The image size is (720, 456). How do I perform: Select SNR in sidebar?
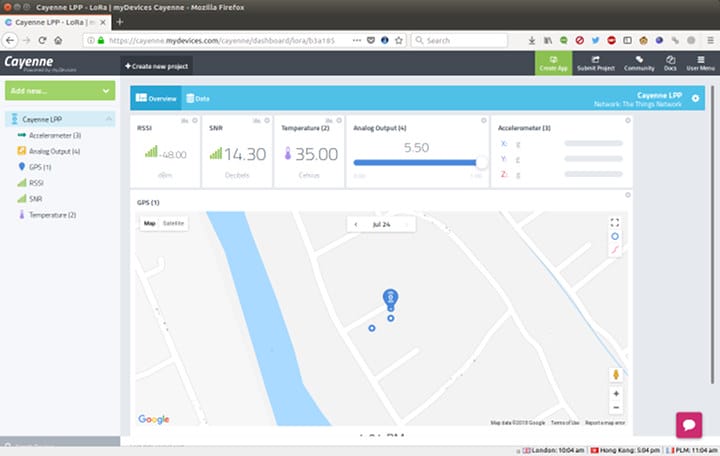(35, 199)
